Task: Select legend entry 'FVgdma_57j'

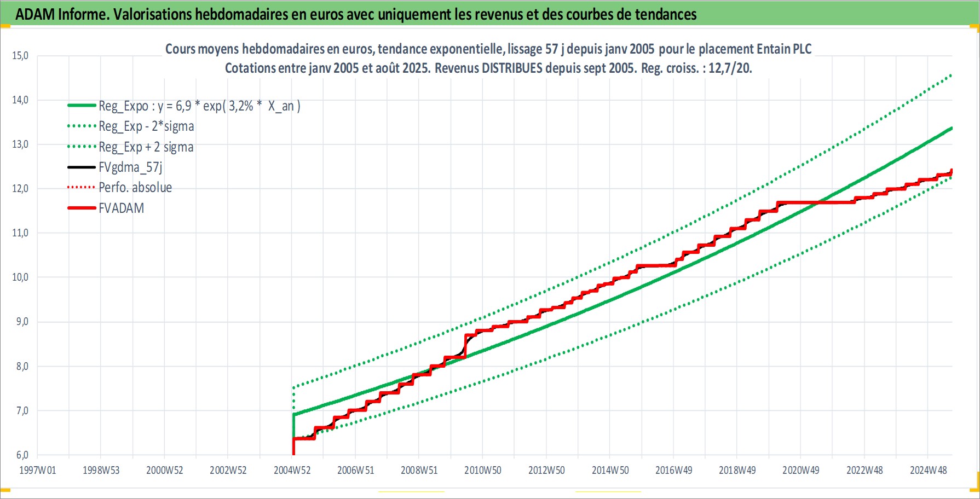Action: pos(130,167)
